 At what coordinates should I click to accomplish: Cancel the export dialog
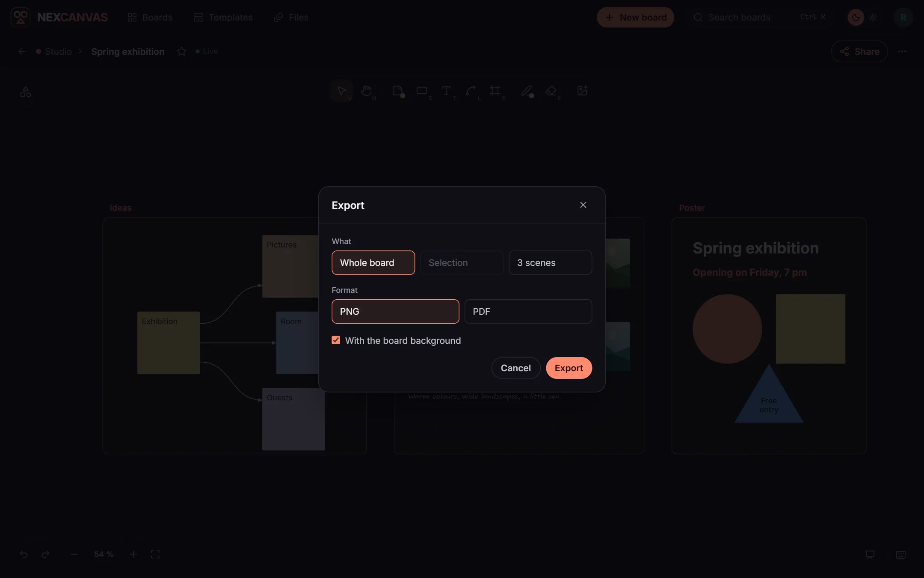pos(515,368)
